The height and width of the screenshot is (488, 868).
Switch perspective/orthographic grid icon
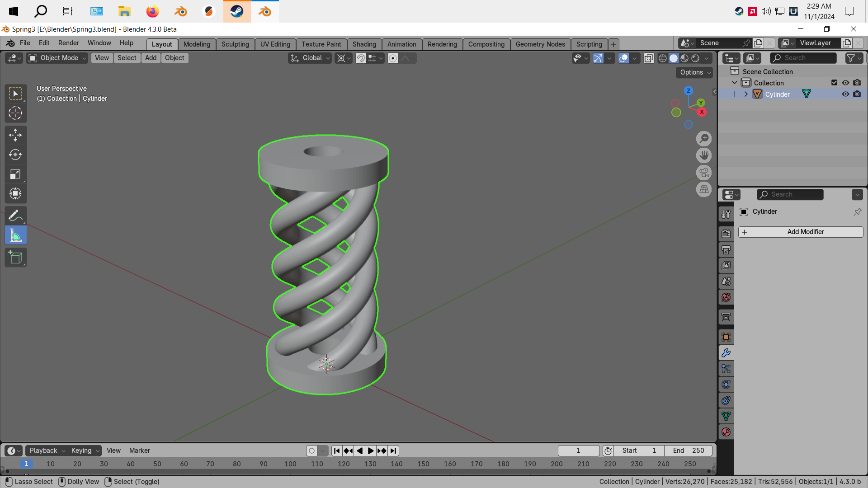tap(704, 190)
